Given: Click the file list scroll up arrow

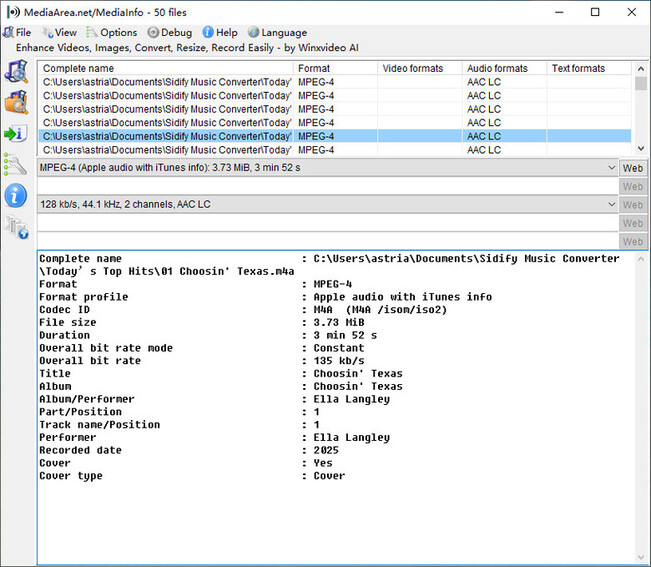Looking at the screenshot, I should [641, 68].
